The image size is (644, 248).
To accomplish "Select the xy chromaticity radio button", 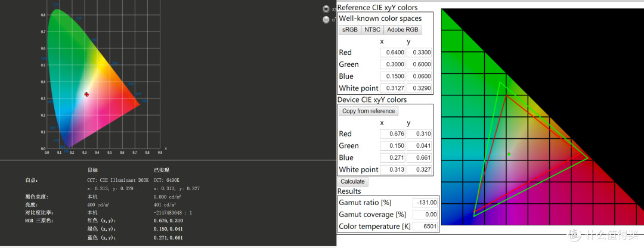I will 326,9.
